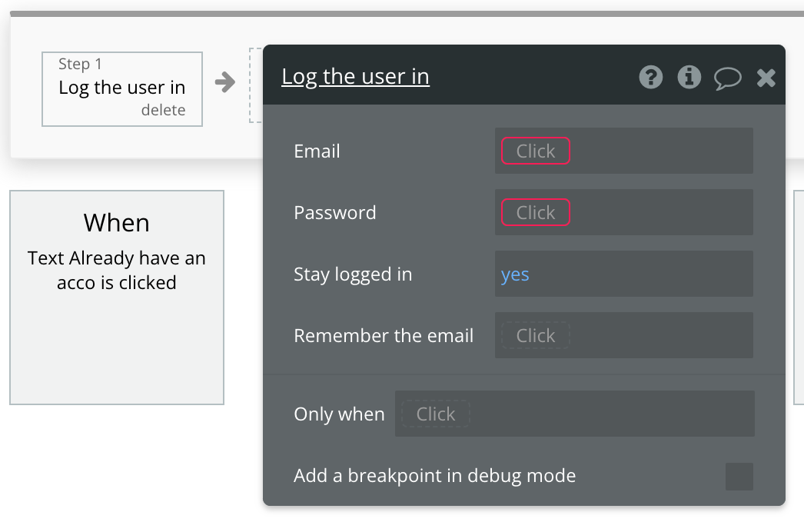
Task: Select the partially visible event card at right edge
Action: point(799,298)
